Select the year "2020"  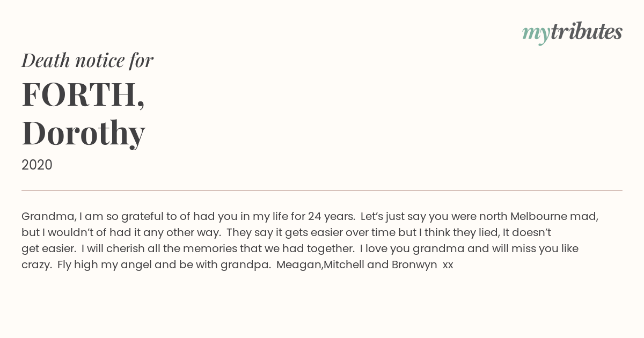37,165
